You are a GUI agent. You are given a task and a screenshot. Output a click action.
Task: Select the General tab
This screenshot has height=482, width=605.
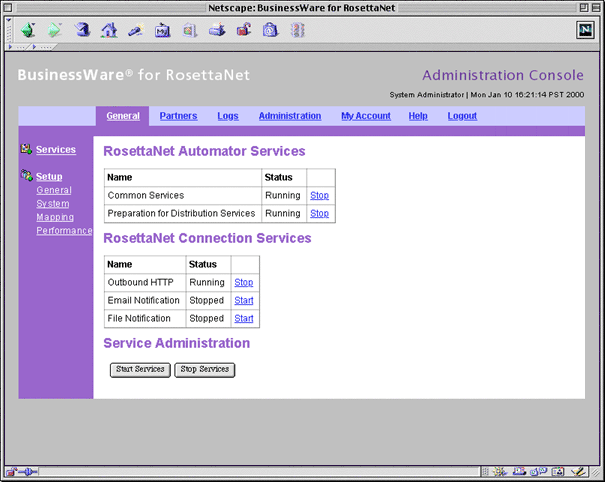tap(123, 116)
